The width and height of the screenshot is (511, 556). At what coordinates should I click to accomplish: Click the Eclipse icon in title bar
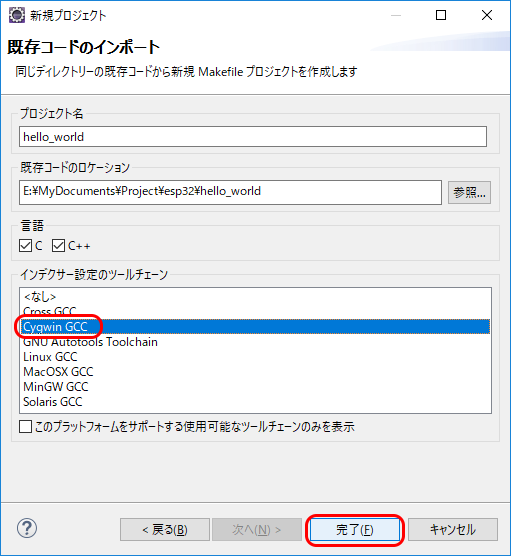(x=17, y=15)
